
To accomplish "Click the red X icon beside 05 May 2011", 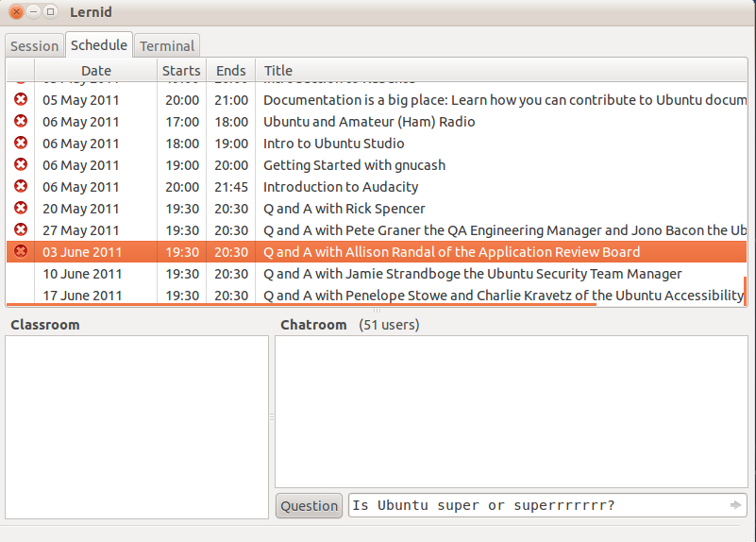I will pos(20,99).
